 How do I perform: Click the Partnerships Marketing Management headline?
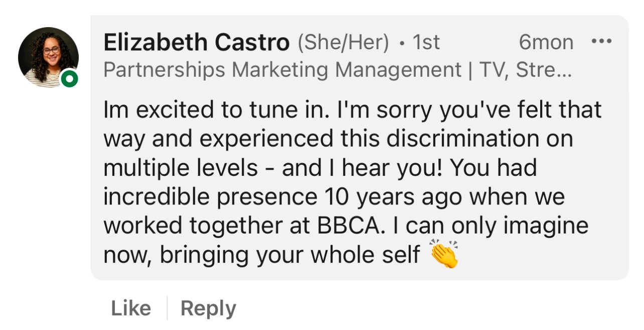pyautogui.click(x=282, y=70)
